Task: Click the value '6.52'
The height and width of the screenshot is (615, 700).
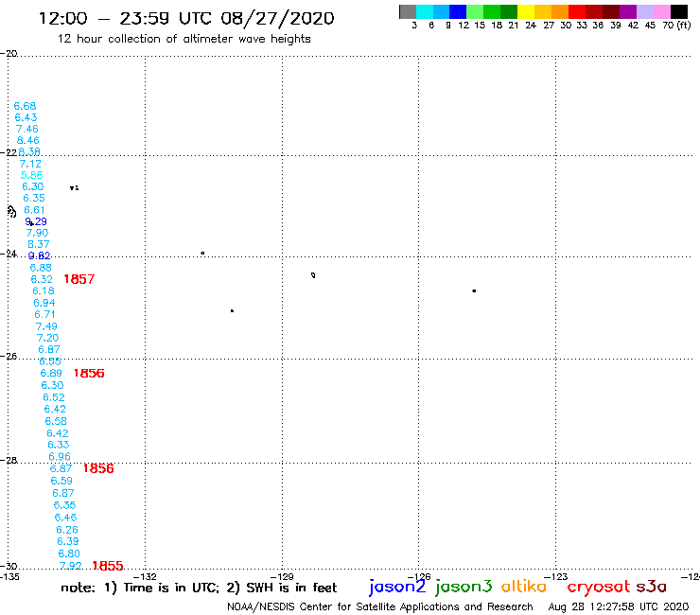Action: [54, 397]
